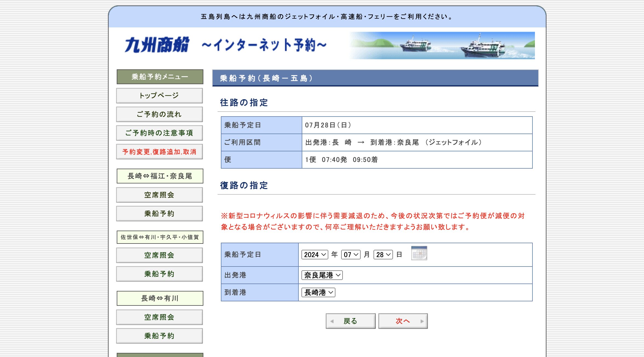Click the Kyushu Shosen logo

click(x=157, y=45)
